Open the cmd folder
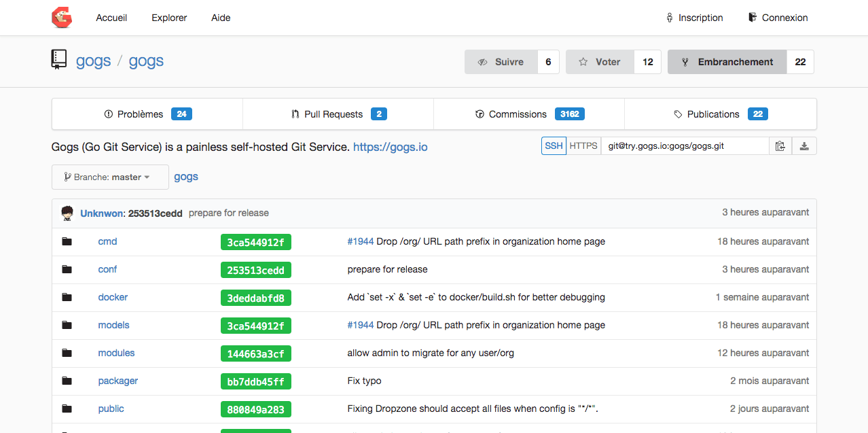This screenshot has height=433, width=868. [107, 241]
